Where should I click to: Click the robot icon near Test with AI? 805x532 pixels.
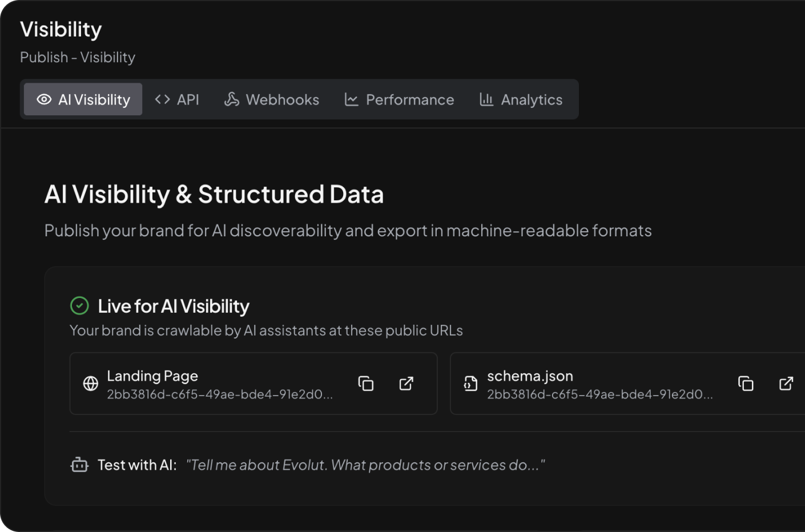79,465
